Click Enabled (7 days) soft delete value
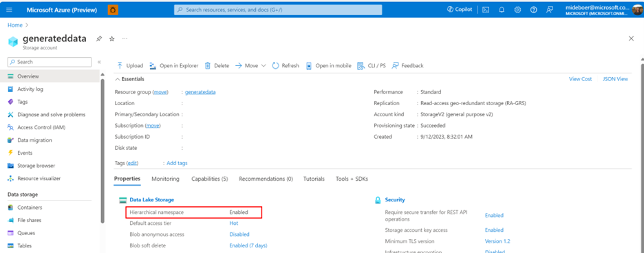 pos(248,245)
